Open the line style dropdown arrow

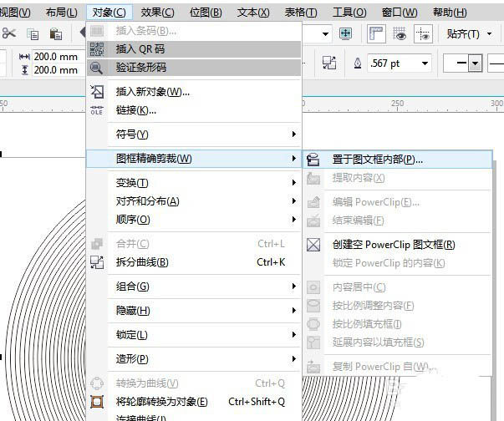coord(476,63)
